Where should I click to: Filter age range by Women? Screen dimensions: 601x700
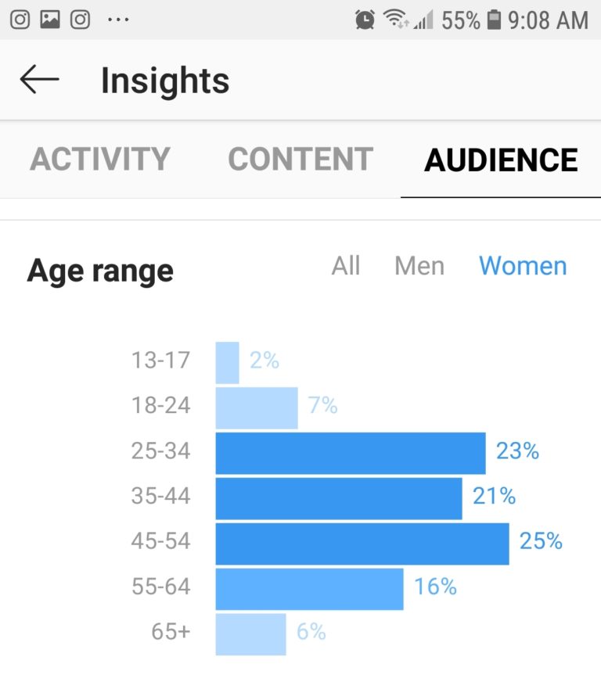pyautogui.click(x=523, y=266)
